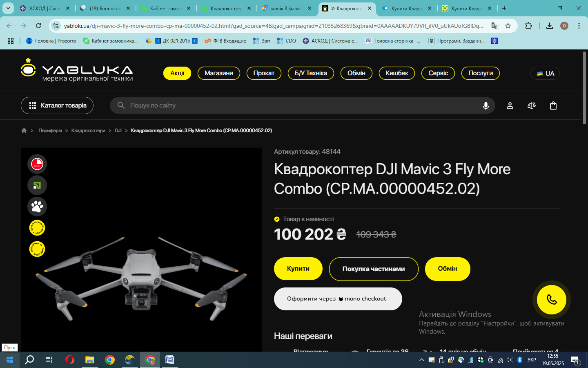This screenshot has width=588, height=368.
Task: Click the translate page icon in address bar
Action: coord(495,26)
